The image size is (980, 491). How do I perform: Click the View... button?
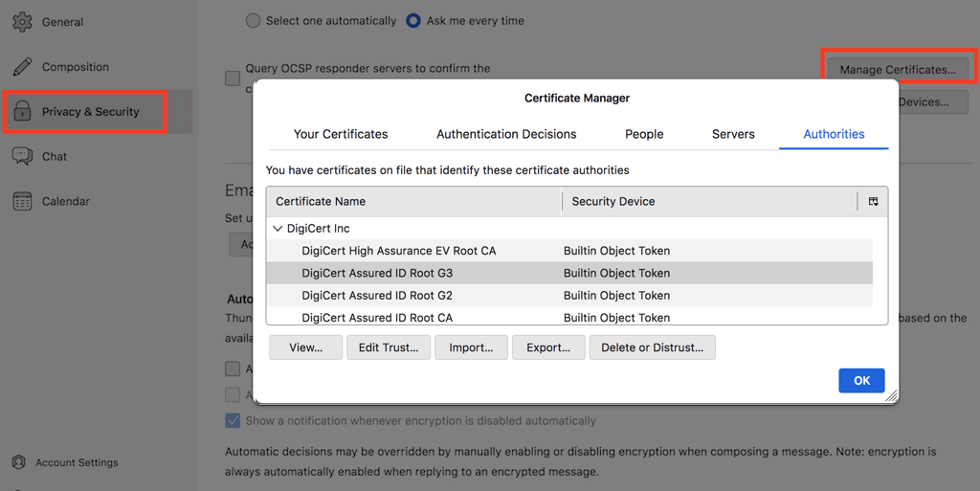tap(305, 347)
